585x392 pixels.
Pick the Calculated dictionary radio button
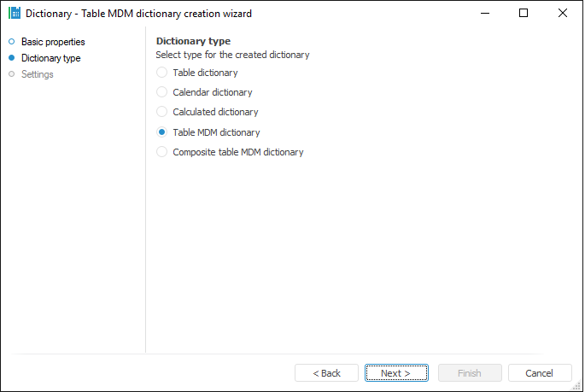click(x=162, y=112)
